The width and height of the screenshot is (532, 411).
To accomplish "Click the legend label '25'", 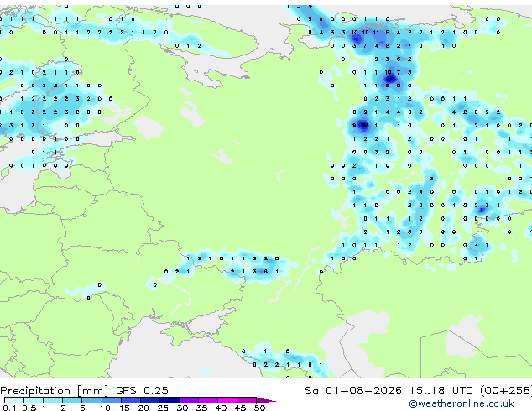I will pos(163,408).
